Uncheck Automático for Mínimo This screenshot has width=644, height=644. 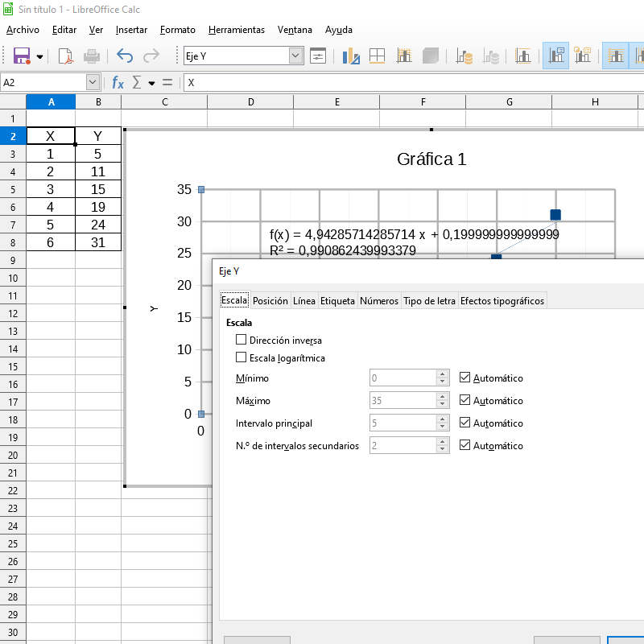tap(464, 378)
